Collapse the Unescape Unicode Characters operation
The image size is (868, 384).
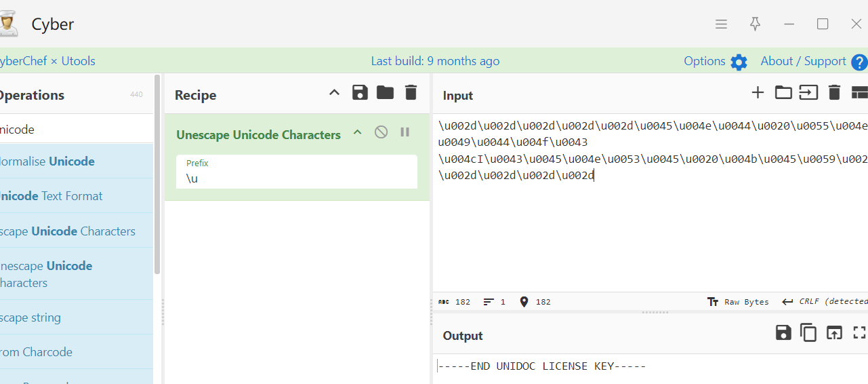tap(358, 132)
